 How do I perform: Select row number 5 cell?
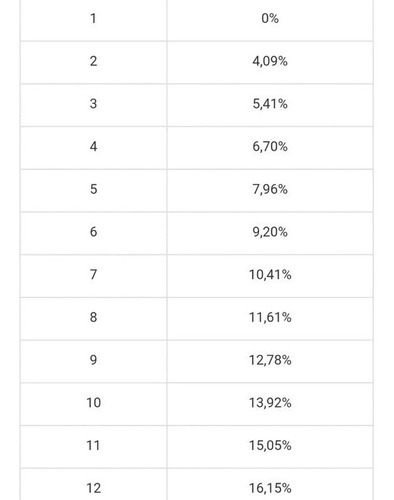pos(93,190)
